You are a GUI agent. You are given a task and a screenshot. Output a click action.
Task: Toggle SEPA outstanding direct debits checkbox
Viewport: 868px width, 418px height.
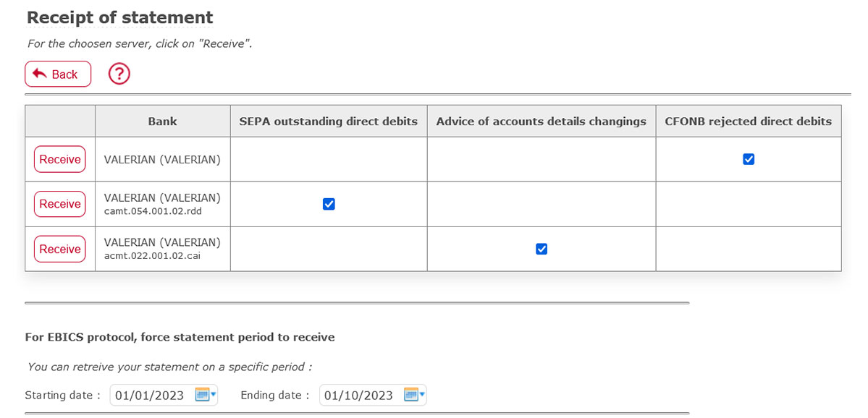[x=329, y=204]
